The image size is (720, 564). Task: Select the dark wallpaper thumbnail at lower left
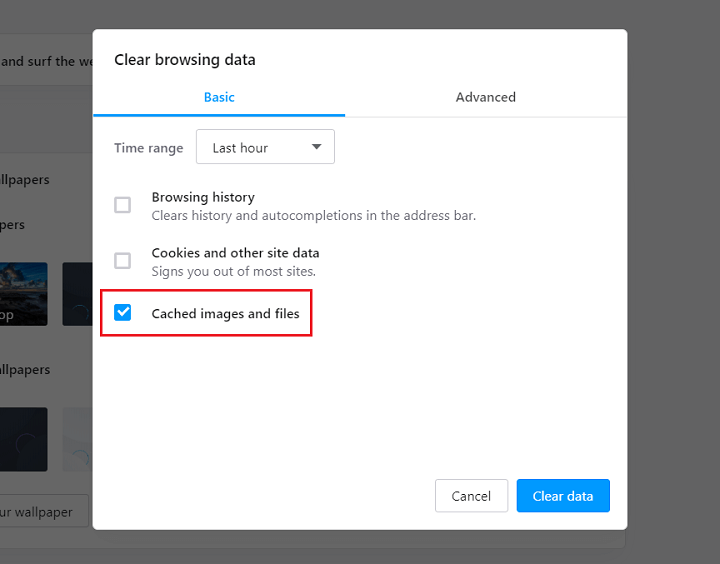(23, 439)
